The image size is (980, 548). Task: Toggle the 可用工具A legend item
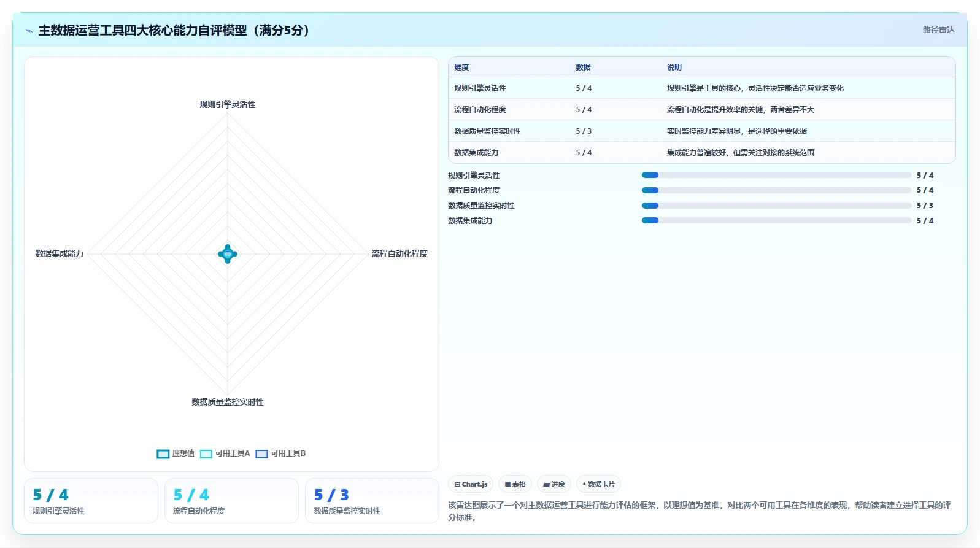[x=225, y=453]
